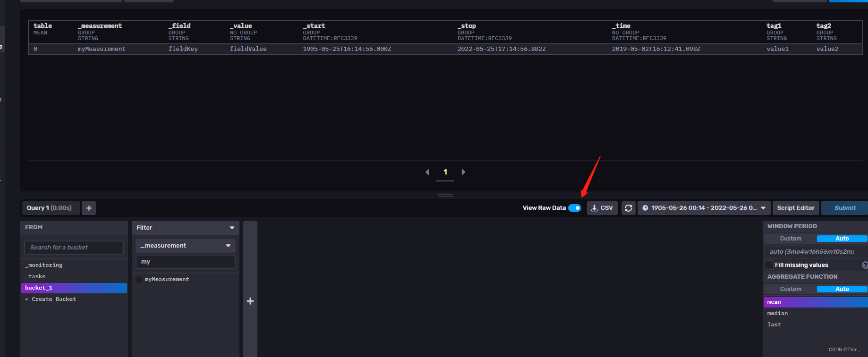Screen dimensions: 868x357
Task: Go to the next results page
Action: click(x=463, y=172)
